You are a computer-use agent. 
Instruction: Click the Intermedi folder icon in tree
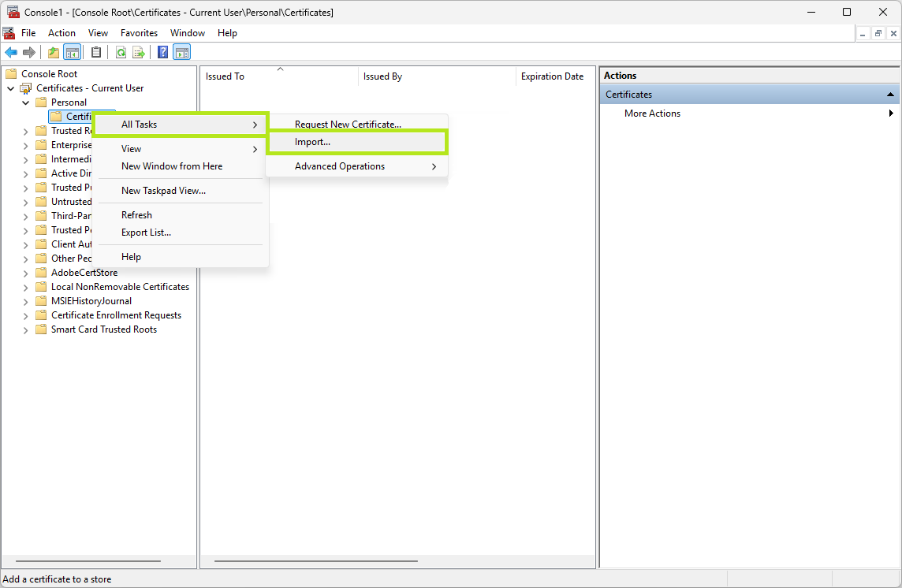[x=41, y=158]
